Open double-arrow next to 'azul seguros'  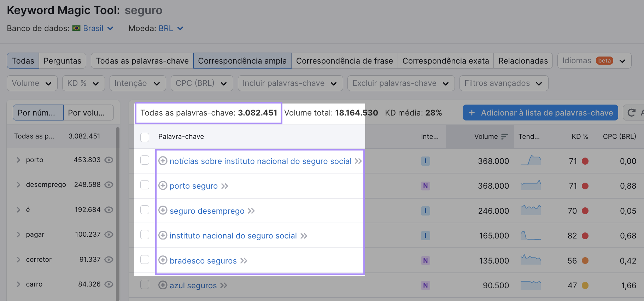[224, 285]
